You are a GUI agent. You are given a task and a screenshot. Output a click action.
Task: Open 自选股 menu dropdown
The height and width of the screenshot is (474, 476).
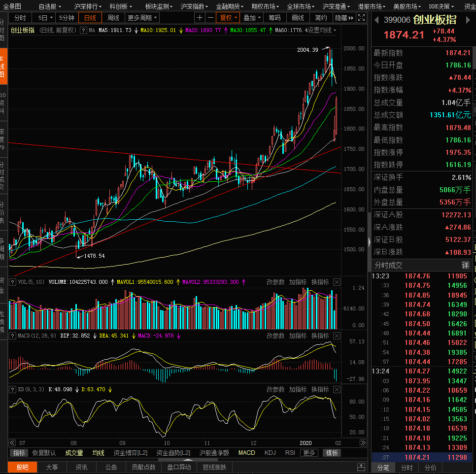(x=50, y=6)
